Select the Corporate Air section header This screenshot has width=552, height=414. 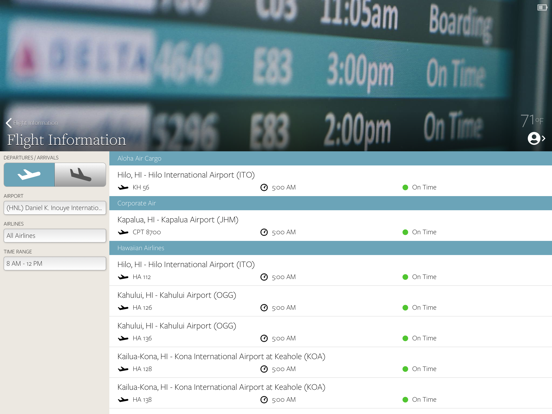coord(331,203)
